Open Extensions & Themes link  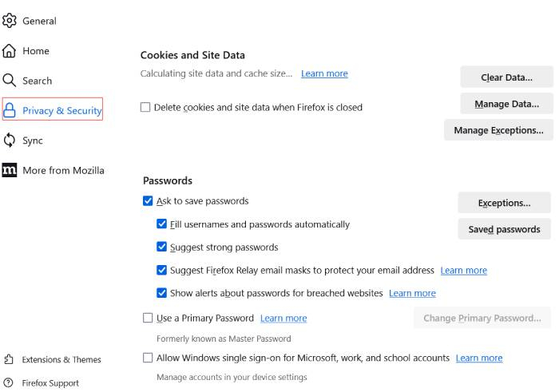coord(61,359)
